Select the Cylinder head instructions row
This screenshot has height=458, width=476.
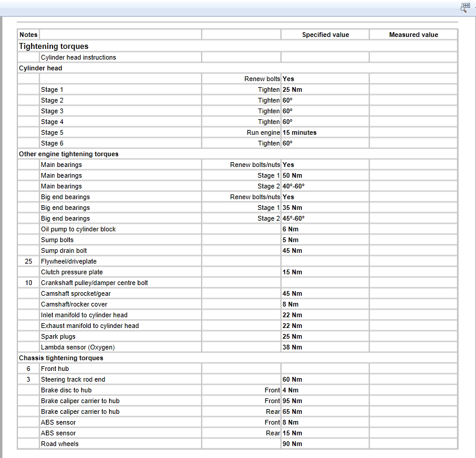(x=78, y=57)
